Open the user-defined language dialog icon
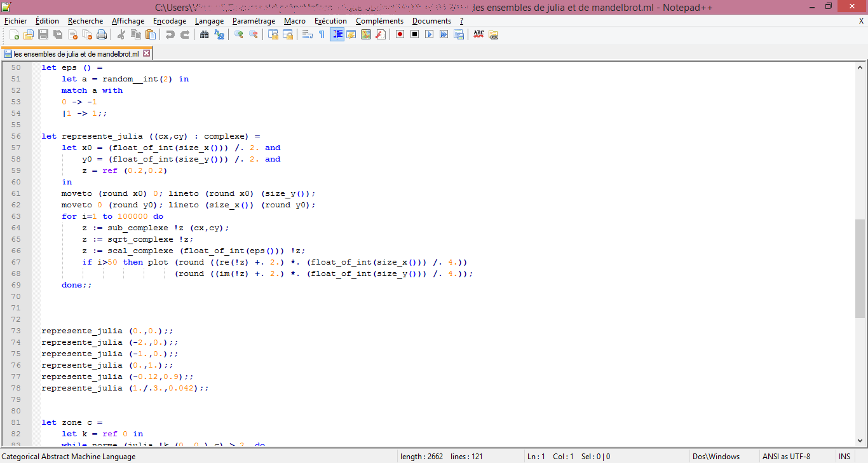The height and width of the screenshot is (463, 868). 351,34
